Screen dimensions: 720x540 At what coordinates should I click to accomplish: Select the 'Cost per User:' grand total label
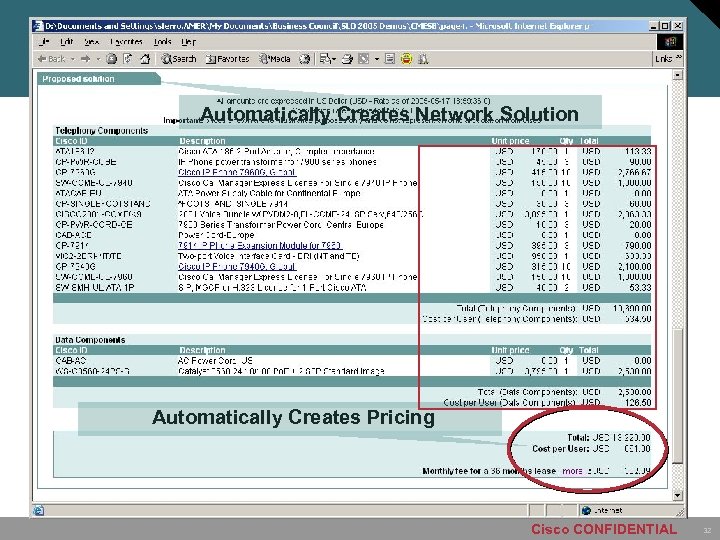[x=561, y=449]
